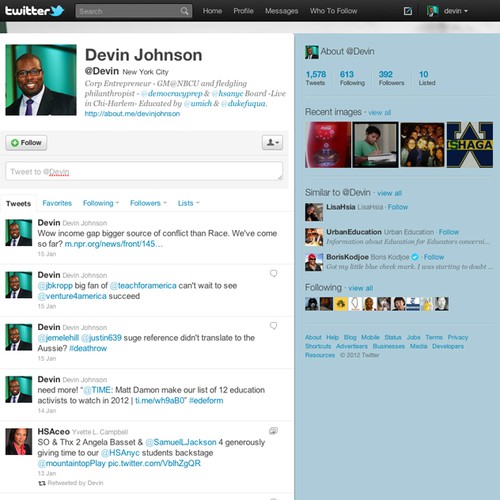
Task: Click BorisKodjoe's verified checkmark badge
Action: tap(415, 257)
